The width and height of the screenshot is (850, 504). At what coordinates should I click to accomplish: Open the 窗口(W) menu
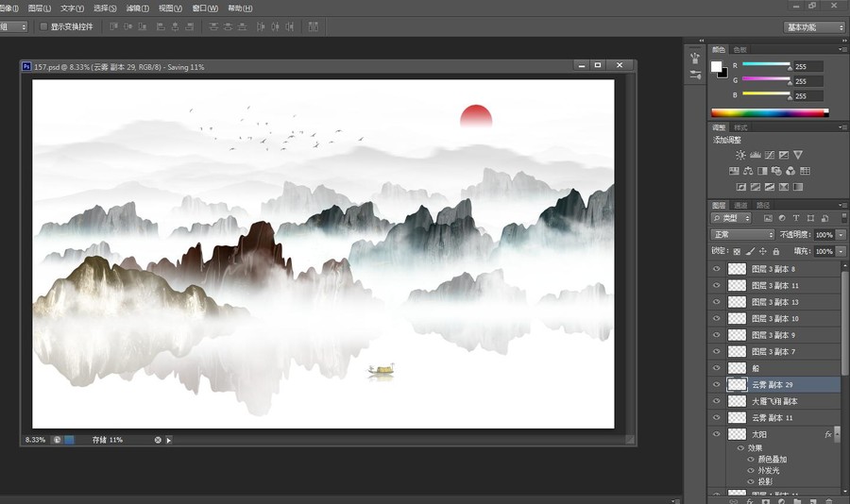[x=205, y=8]
